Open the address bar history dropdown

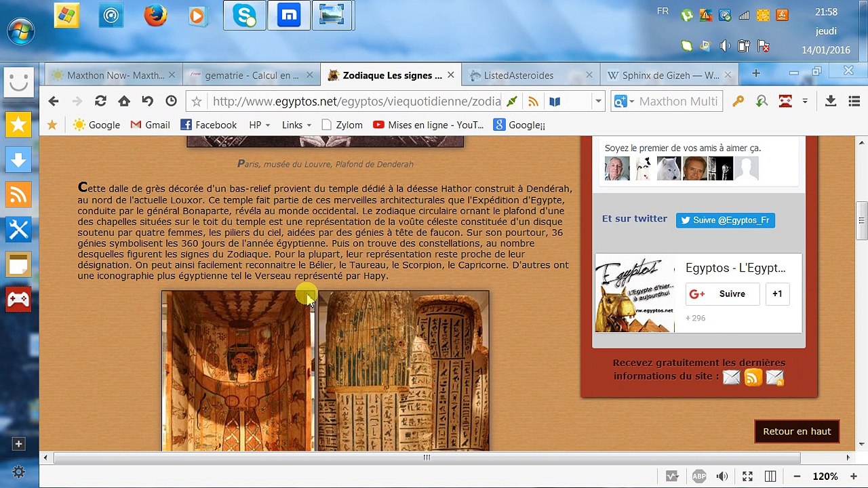[x=598, y=102]
